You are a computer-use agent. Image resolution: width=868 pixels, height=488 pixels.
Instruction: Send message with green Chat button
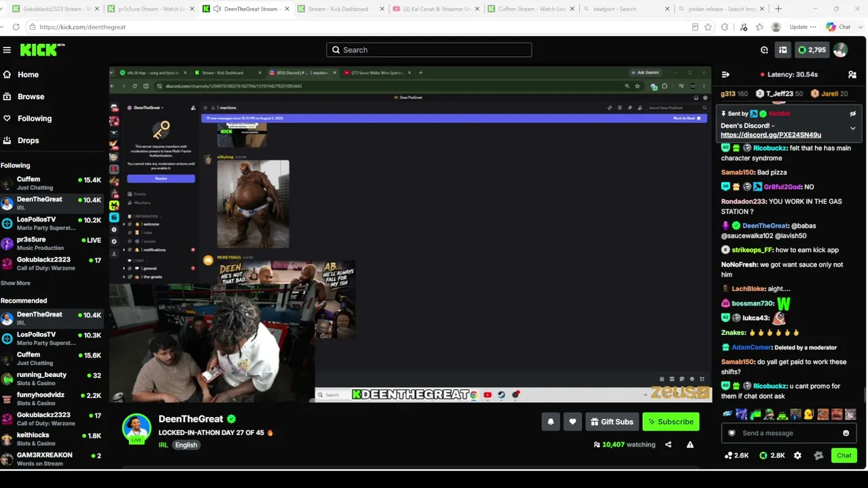844,455
